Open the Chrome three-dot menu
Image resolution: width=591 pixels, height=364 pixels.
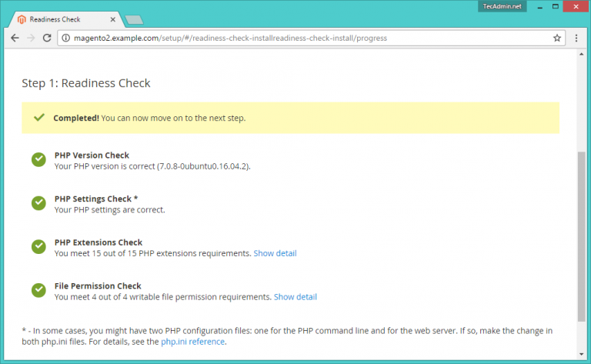pyautogui.click(x=577, y=37)
